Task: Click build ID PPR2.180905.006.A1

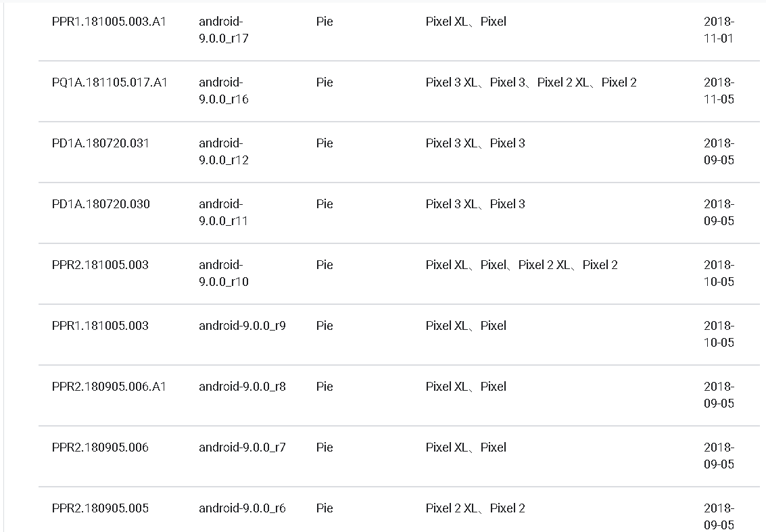Action: pos(109,387)
